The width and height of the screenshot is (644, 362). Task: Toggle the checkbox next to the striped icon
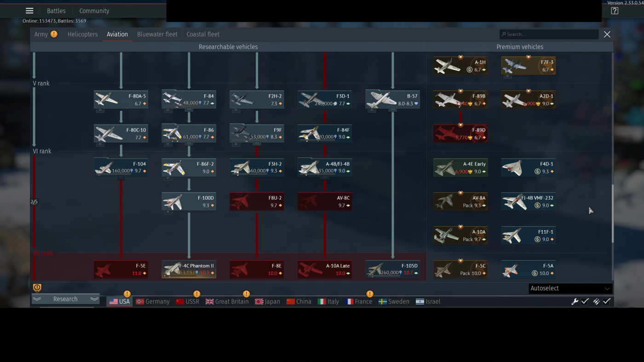(607, 302)
